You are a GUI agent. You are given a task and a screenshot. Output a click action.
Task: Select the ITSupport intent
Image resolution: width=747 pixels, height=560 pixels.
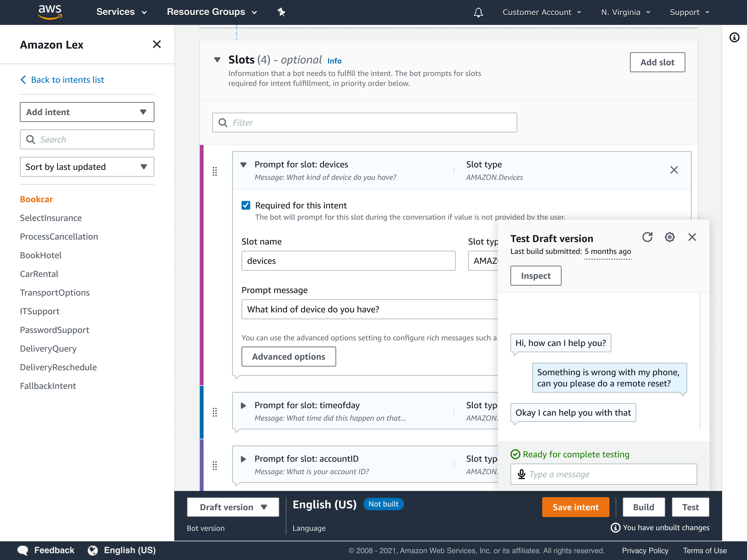[39, 311]
